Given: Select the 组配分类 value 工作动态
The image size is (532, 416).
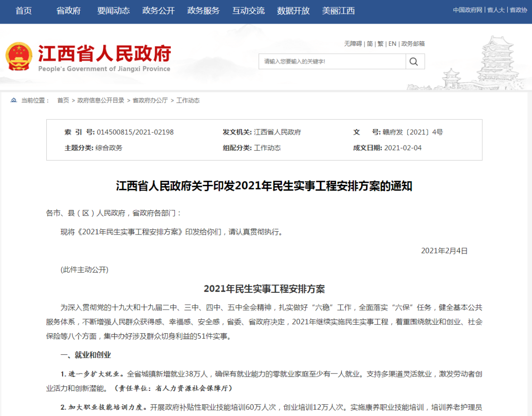Looking at the screenshot, I should pyautogui.click(x=267, y=148).
